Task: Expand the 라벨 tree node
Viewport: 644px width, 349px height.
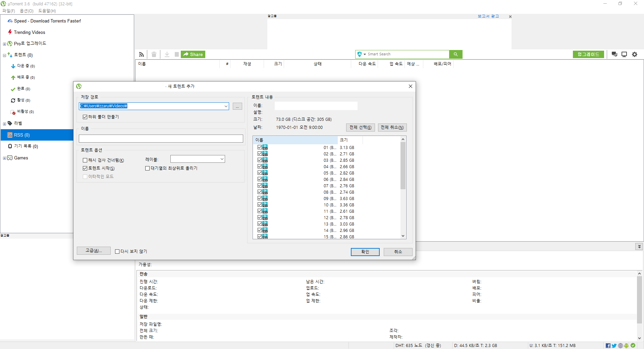Action: 4,124
